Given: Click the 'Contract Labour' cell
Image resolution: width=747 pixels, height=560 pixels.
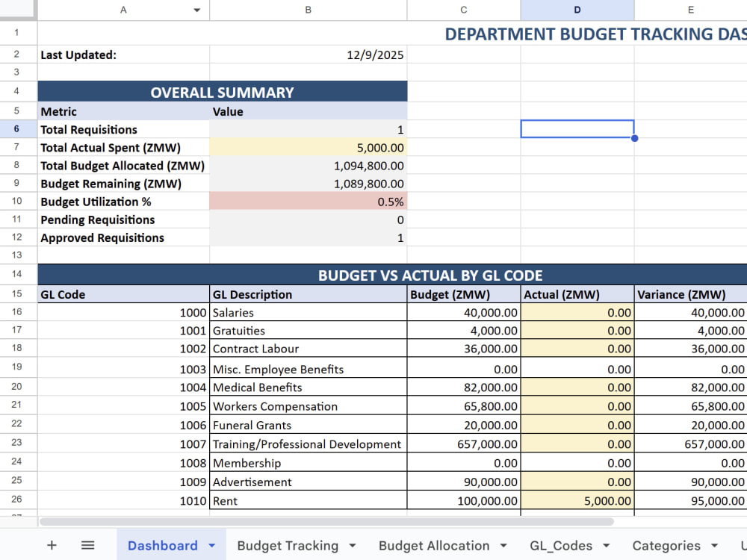Looking at the screenshot, I should (x=309, y=349).
